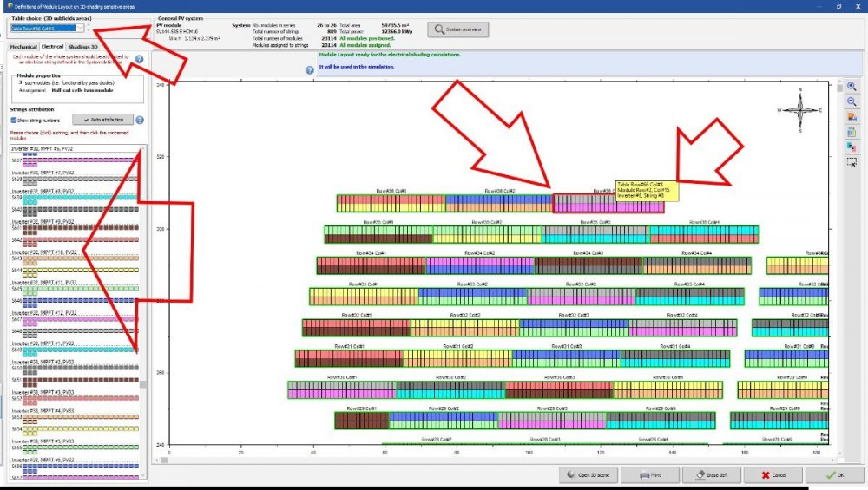
Task: Switch to the Shadings 3D tab
Action: [83, 46]
